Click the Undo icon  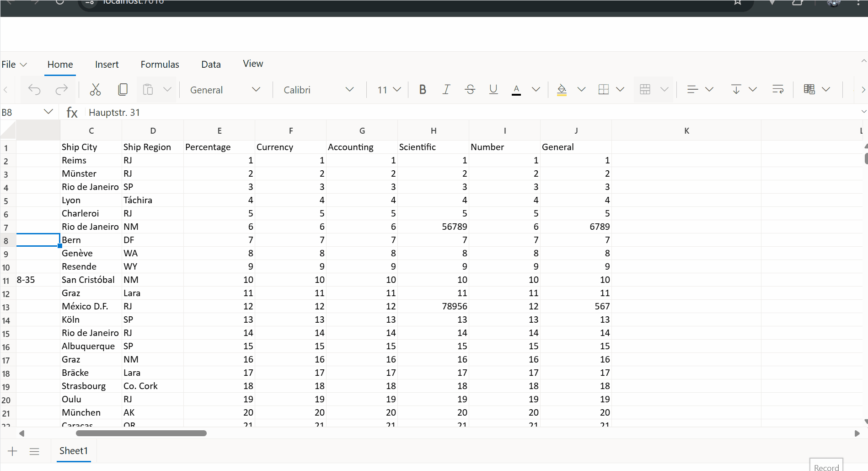[x=34, y=89]
